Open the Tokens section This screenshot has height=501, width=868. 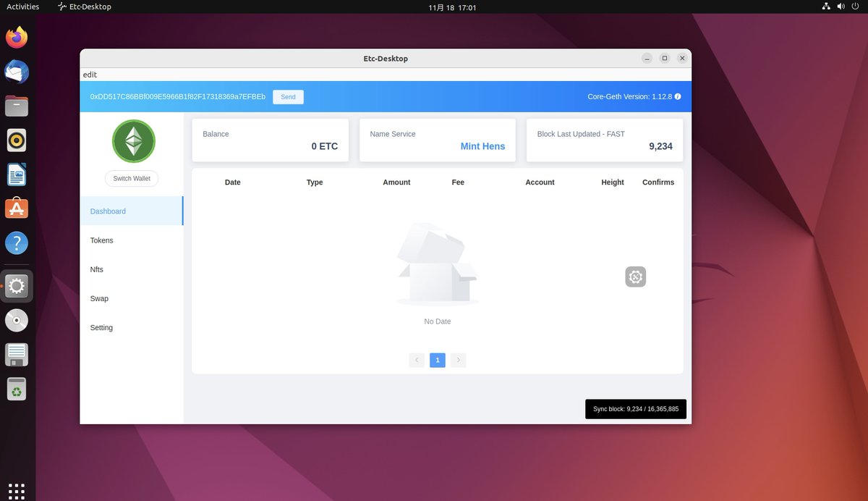(x=132, y=240)
